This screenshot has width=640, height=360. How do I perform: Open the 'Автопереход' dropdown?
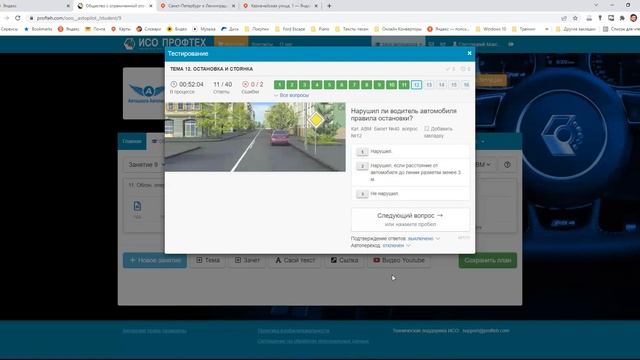click(x=396, y=245)
